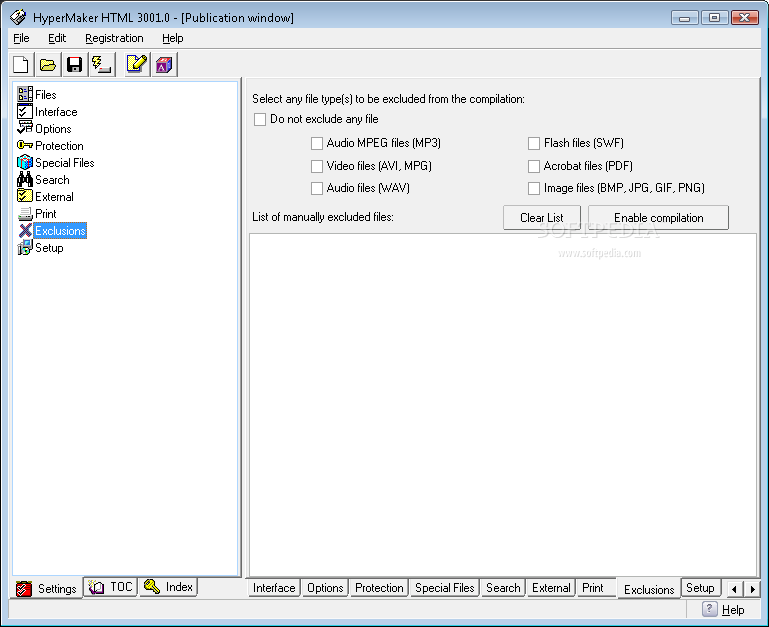Select Interface label in settings tree
This screenshot has height=627, width=769.
56,112
